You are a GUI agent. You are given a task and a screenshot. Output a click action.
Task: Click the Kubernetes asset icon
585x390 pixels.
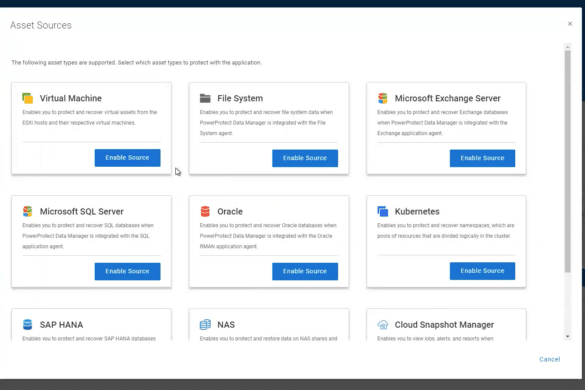[x=382, y=211]
